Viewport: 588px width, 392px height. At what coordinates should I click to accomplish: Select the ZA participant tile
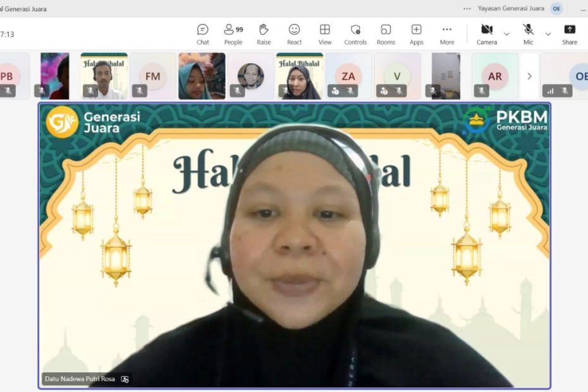point(348,77)
